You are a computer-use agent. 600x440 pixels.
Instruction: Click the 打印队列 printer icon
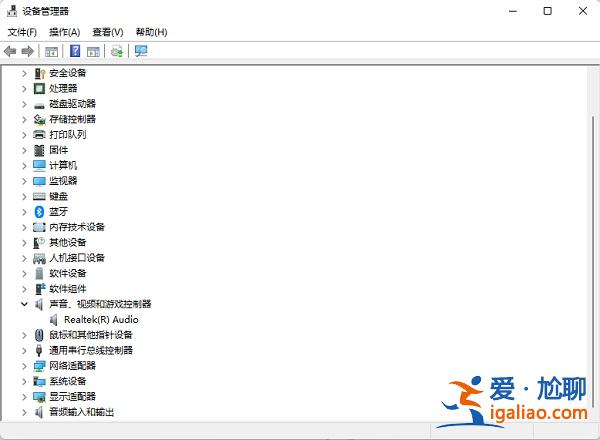pos(39,135)
